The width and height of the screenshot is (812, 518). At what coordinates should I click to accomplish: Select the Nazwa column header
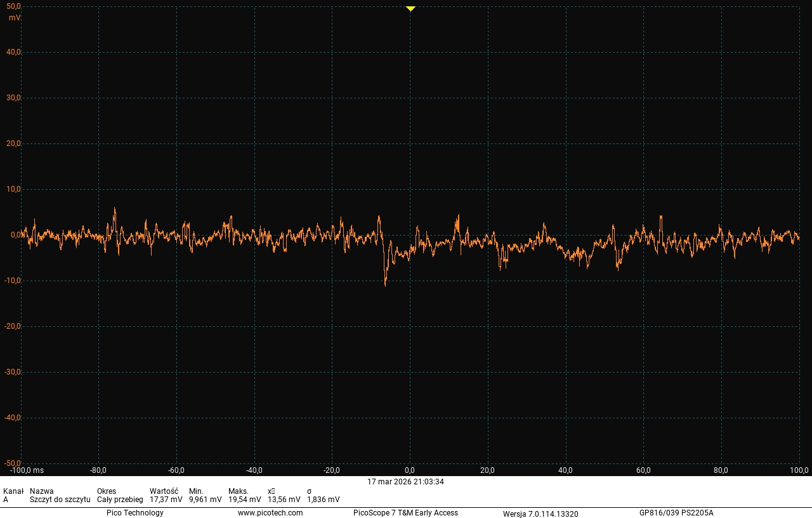pyautogui.click(x=42, y=491)
